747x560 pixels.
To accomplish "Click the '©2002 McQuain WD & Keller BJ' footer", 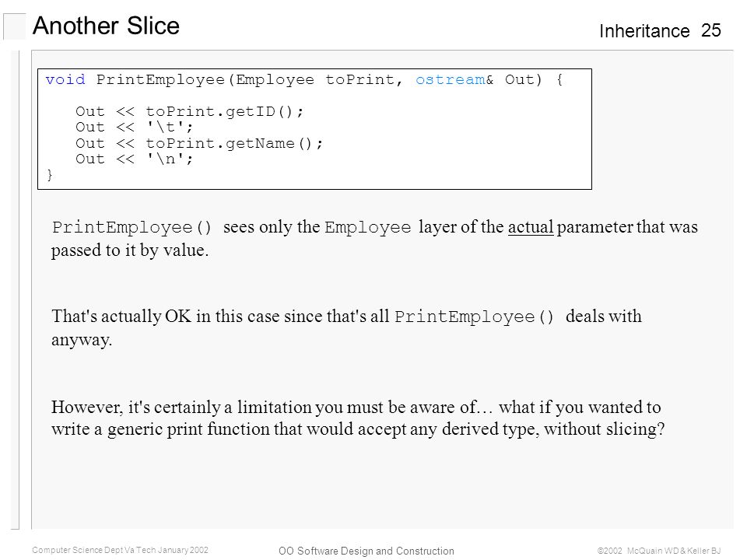I will (x=659, y=551).
